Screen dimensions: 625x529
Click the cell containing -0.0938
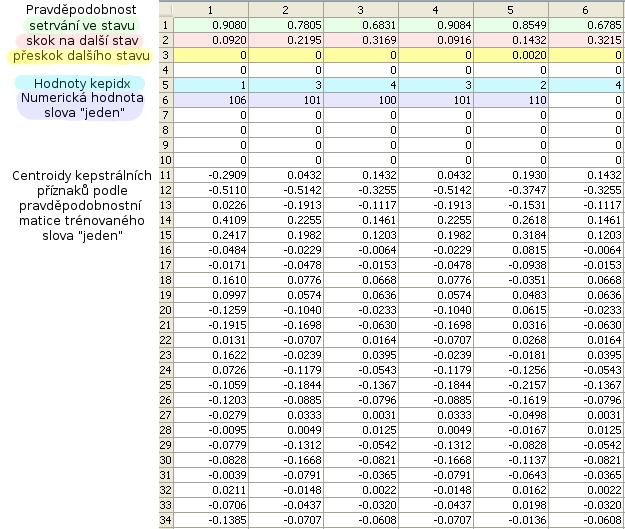tap(511, 265)
